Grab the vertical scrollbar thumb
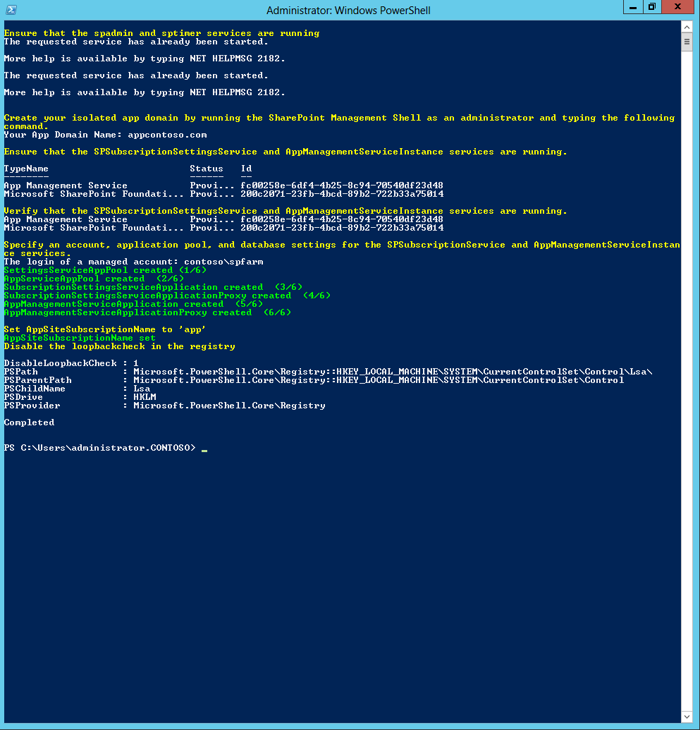Screen dimensions: 700x730 [x=687, y=42]
